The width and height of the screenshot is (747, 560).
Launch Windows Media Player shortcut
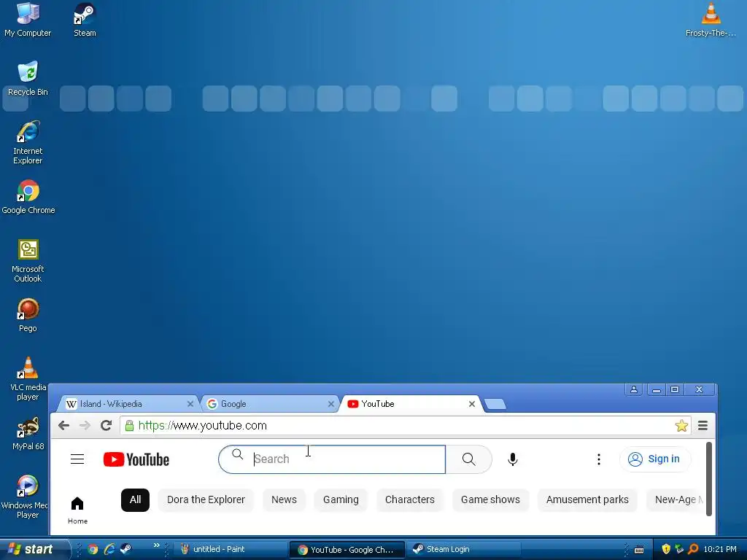coord(26,497)
